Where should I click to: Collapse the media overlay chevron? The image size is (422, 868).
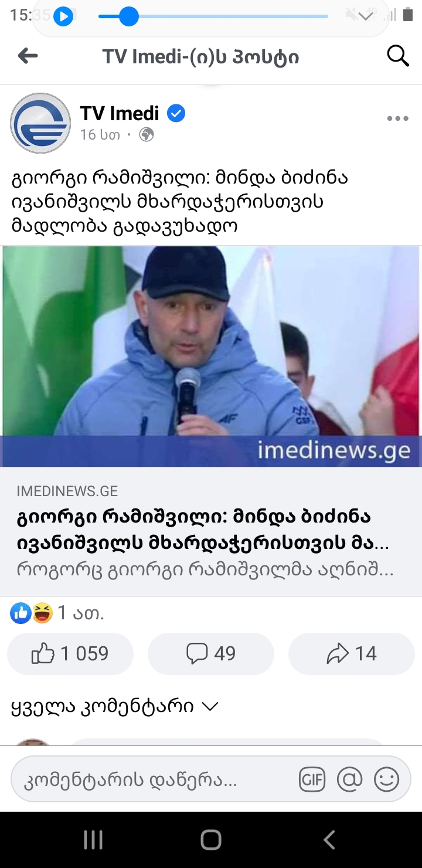366,16
